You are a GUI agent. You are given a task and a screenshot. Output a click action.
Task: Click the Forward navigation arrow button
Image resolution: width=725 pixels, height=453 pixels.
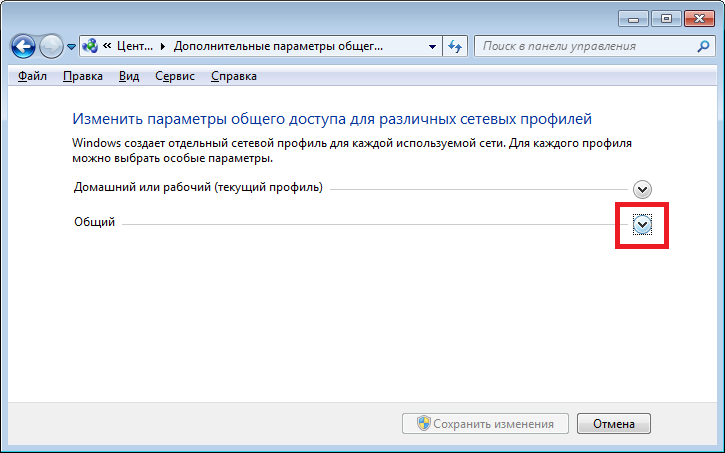(x=51, y=46)
